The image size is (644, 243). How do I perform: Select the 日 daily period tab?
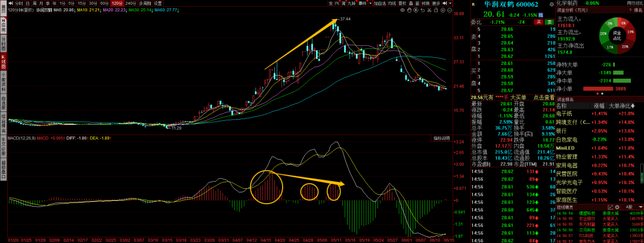pyautogui.click(x=27, y=4)
